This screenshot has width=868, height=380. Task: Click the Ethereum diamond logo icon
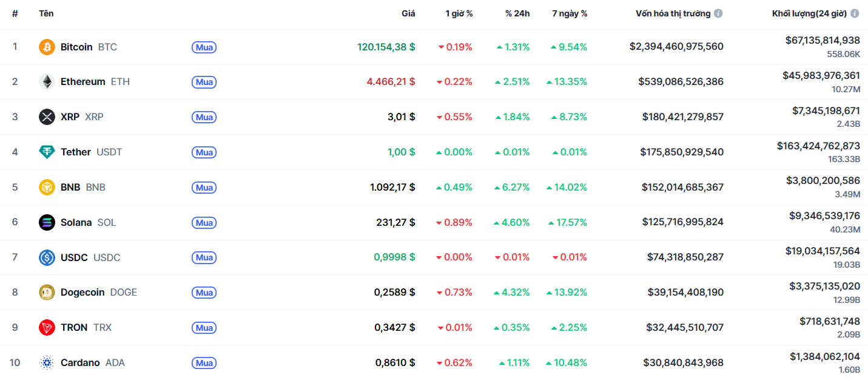point(47,82)
